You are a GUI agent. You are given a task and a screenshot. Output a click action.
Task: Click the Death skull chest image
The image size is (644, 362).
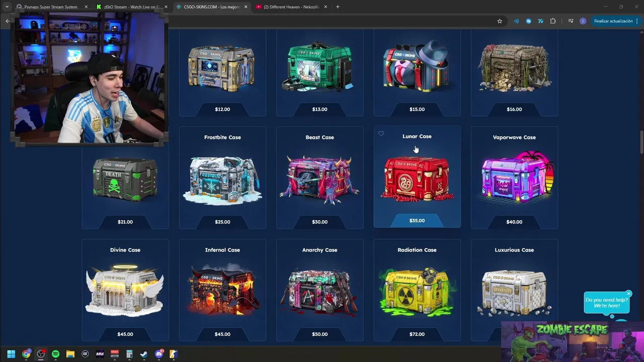pyautogui.click(x=125, y=179)
